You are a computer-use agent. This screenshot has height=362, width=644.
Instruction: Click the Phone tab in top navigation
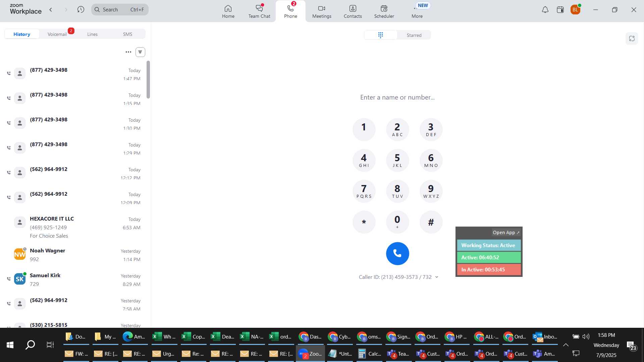coord(290,11)
